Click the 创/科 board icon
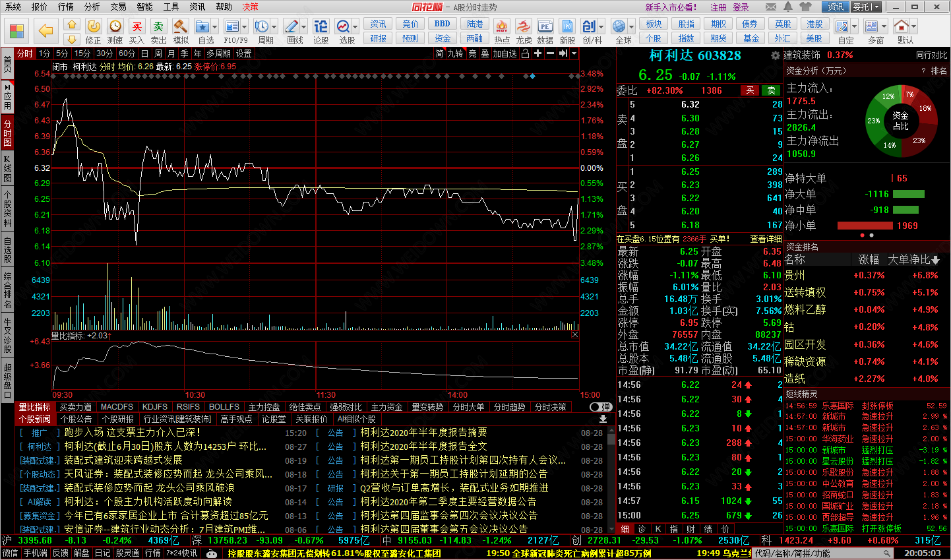This screenshot has width=951, height=560. (588, 26)
